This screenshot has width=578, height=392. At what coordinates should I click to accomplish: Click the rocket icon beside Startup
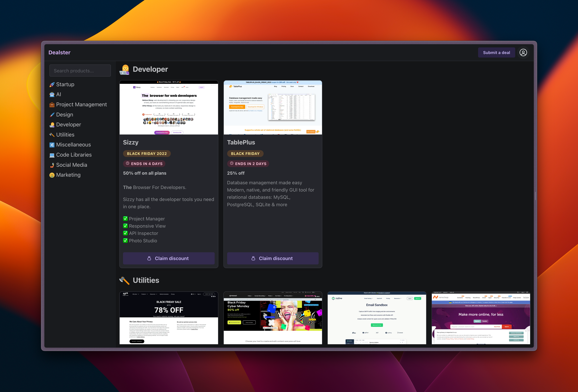click(x=52, y=85)
